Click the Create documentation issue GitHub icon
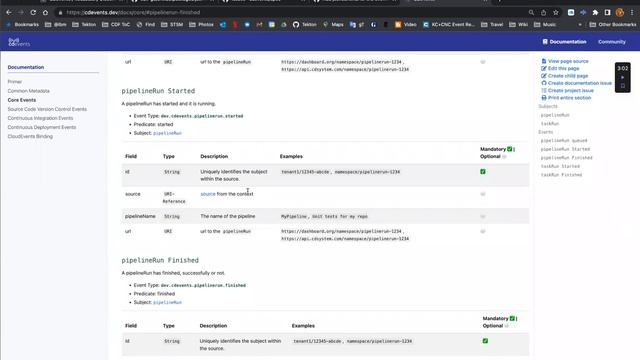Screen dimensions: 640x360 pyautogui.click(x=544, y=83)
